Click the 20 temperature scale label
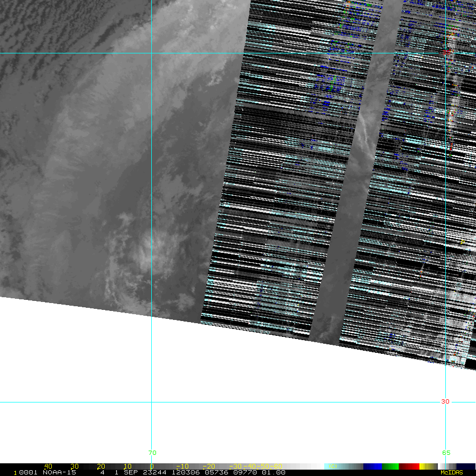Screen dimensions: 476x476 click(x=100, y=466)
